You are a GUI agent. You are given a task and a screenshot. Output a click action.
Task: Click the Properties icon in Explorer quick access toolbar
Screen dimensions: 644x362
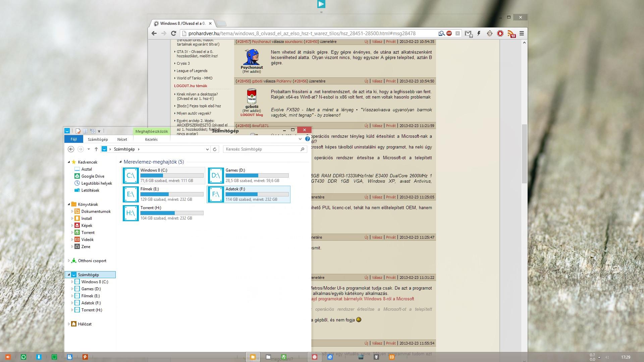pyautogui.click(x=78, y=131)
